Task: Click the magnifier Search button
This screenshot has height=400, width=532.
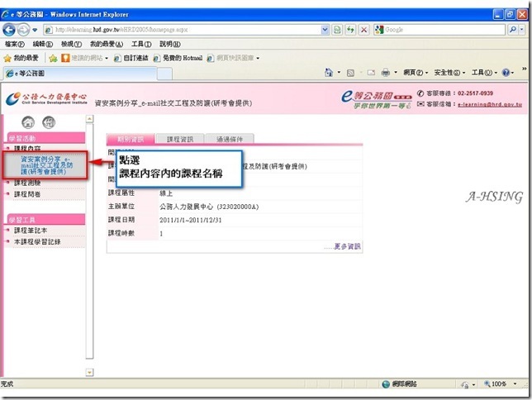Action: [513, 30]
